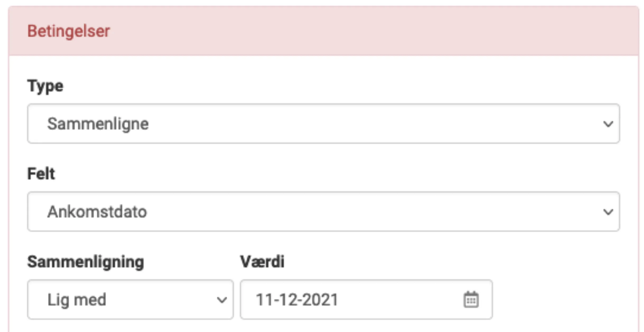Click the Sammenligne text in Type dropdown
Viewport: 644px width, 332px height.
(98, 124)
